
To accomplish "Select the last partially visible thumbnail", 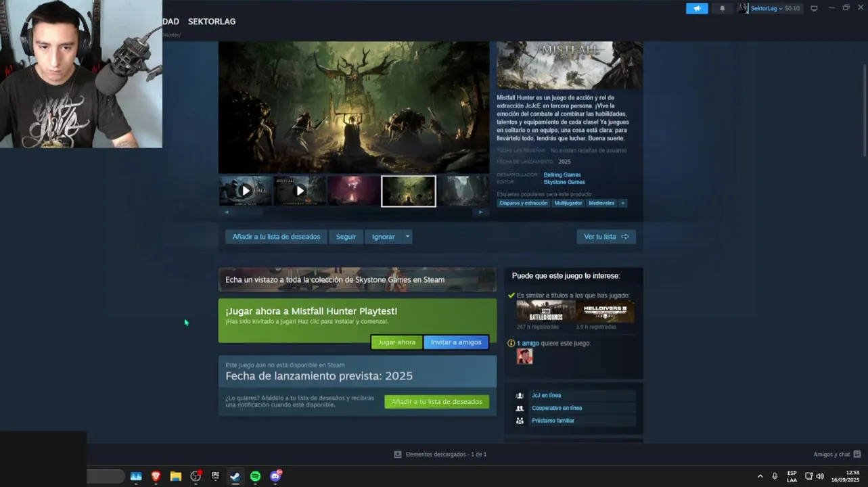I will coord(463,191).
